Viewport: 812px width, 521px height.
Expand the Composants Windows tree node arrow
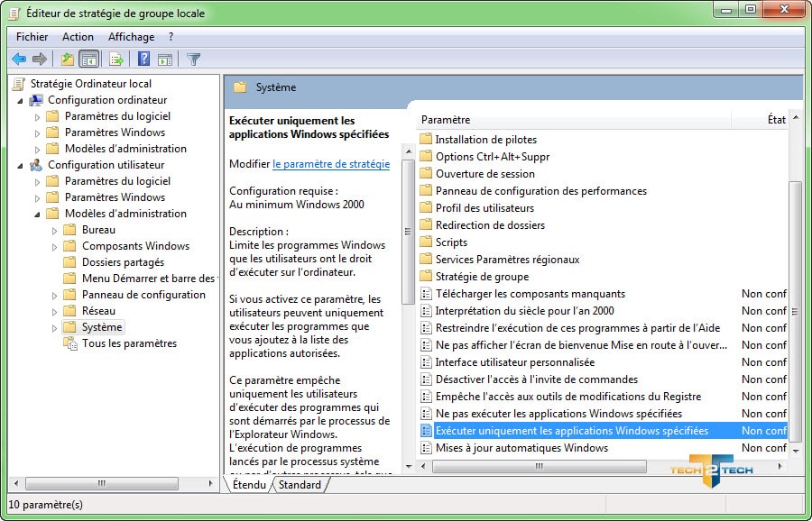click(55, 246)
